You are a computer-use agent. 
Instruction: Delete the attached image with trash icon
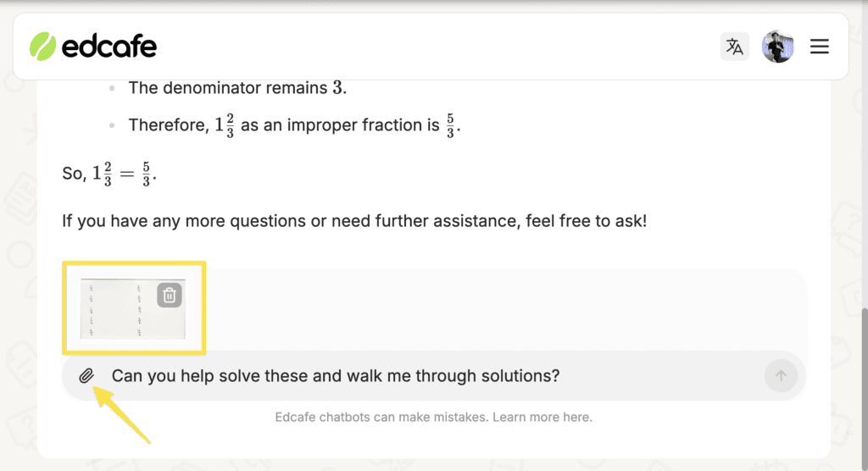[x=170, y=295]
